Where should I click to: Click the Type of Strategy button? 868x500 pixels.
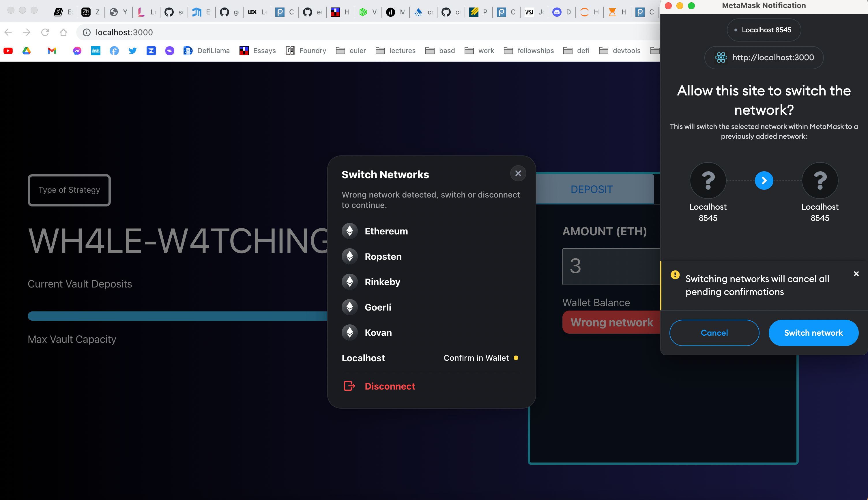click(x=69, y=190)
